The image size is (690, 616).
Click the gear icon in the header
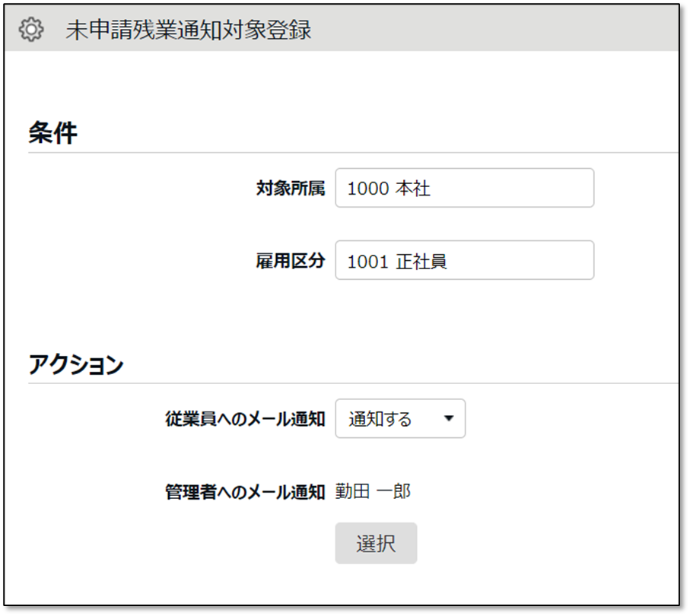point(30,30)
